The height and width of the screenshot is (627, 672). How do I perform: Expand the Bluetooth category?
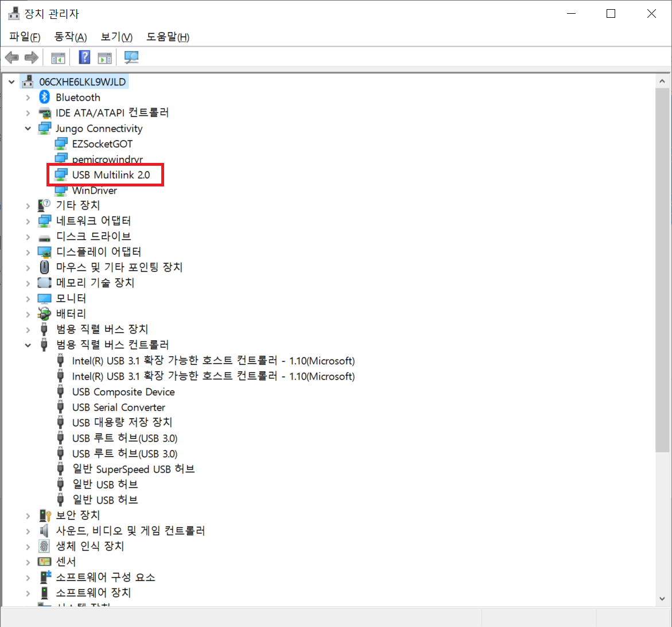coord(28,97)
